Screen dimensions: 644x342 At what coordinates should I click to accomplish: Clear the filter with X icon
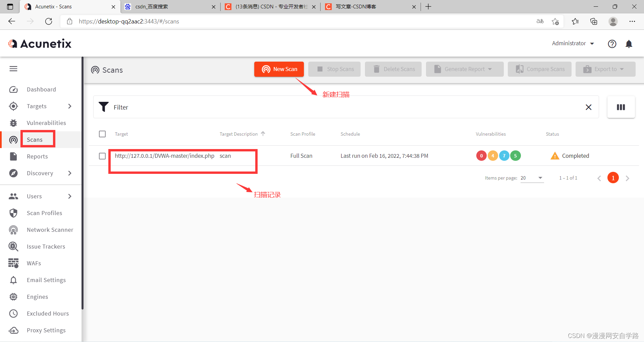tap(588, 107)
